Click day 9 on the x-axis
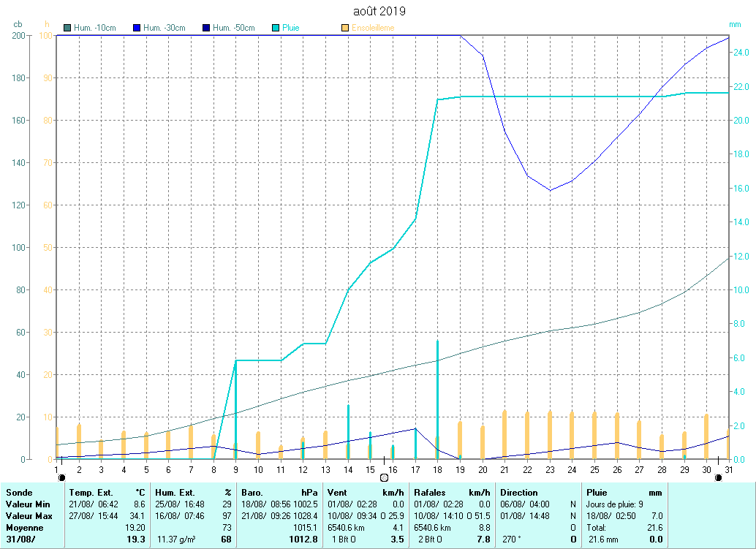Screen dimensions: 756x549 coord(235,469)
